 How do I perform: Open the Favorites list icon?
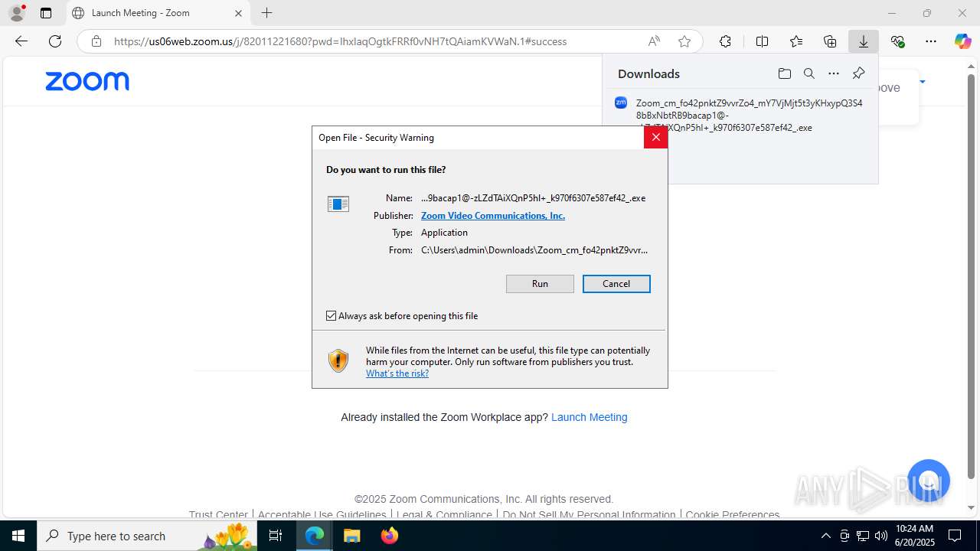coord(796,41)
